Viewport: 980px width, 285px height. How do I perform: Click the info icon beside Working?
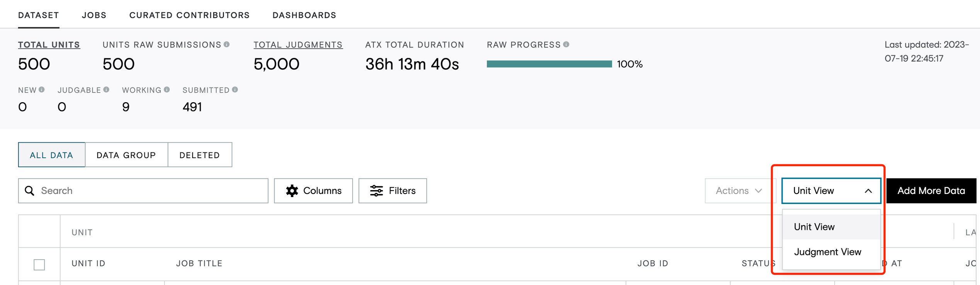click(x=167, y=89)
